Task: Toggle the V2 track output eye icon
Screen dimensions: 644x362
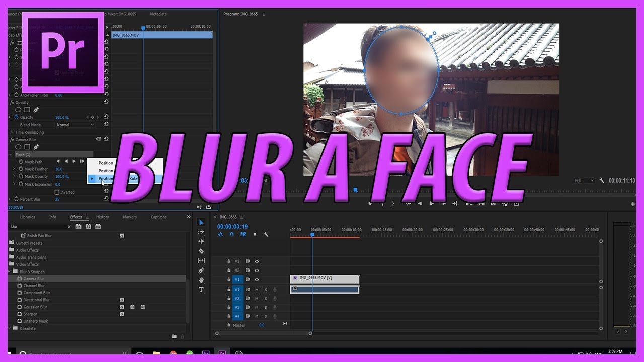Action: pyautogui.click(x=257, y=270)
